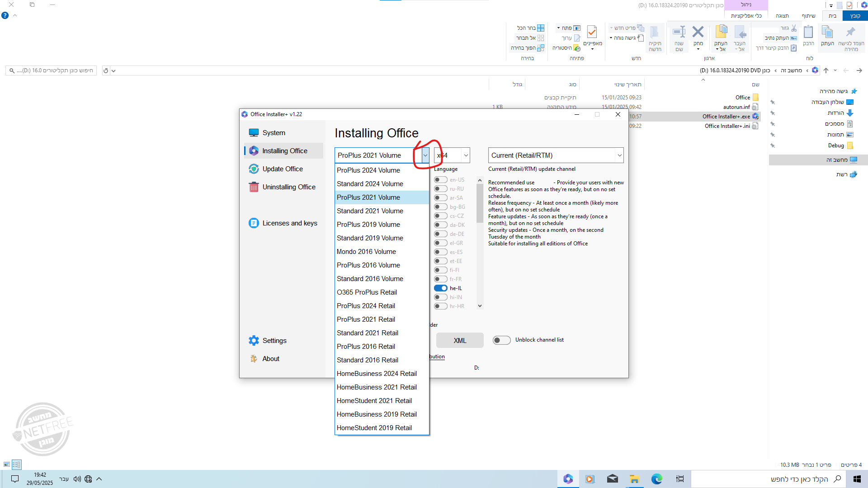This screenshot has width=868, height=488.
Task: Open the Explorer help question mark
Action: pyautogui.click(x=5, y=15)
